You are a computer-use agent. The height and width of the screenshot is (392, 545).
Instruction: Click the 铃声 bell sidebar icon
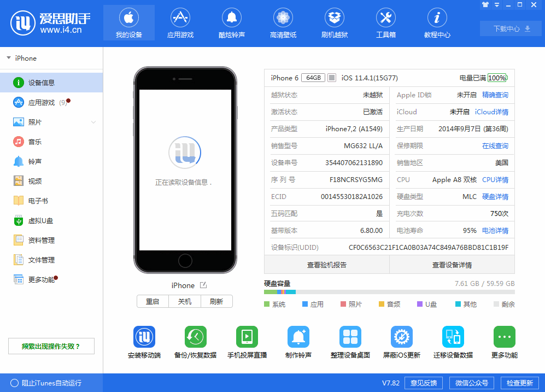click(19, 161)
